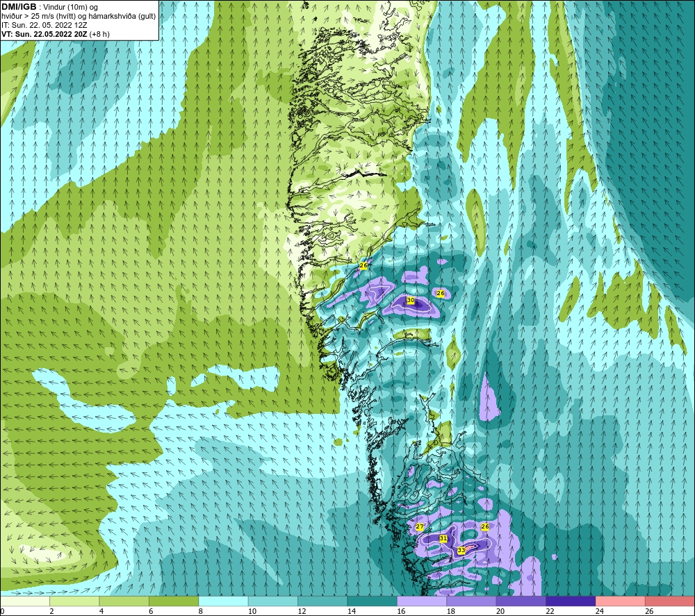Select the legend swatch between 8 and 10
The width and height of the screenshot is (695, 616).
pos(223,601)
